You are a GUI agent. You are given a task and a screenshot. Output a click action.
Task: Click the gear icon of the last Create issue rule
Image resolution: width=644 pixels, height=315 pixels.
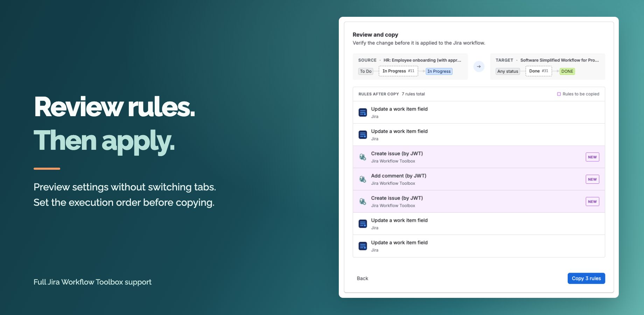pyautogui.click(x=363, y=201)
